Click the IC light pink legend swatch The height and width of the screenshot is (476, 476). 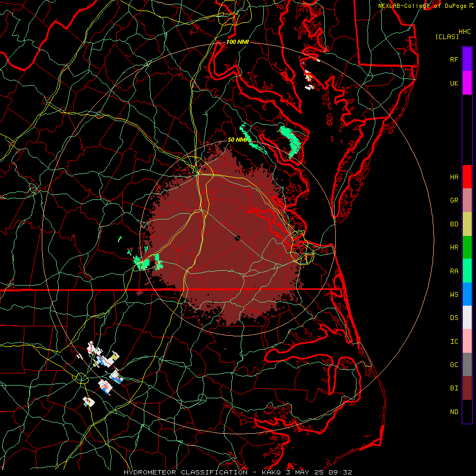(x=467, y=341)
